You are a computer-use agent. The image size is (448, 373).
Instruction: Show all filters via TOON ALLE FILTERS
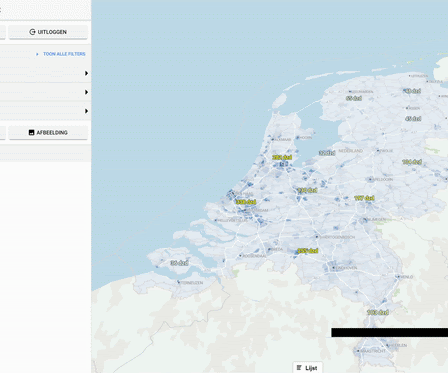click(x=64, y=54)
